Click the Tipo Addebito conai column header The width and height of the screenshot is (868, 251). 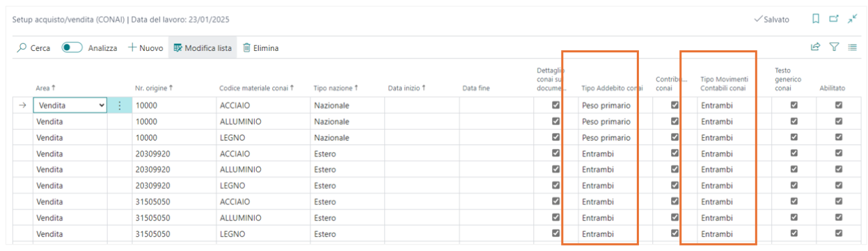click(612, 88)
